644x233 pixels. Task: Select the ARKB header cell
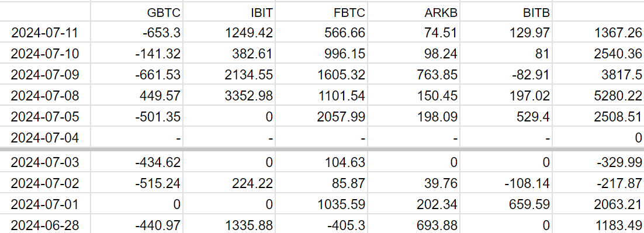414,12
